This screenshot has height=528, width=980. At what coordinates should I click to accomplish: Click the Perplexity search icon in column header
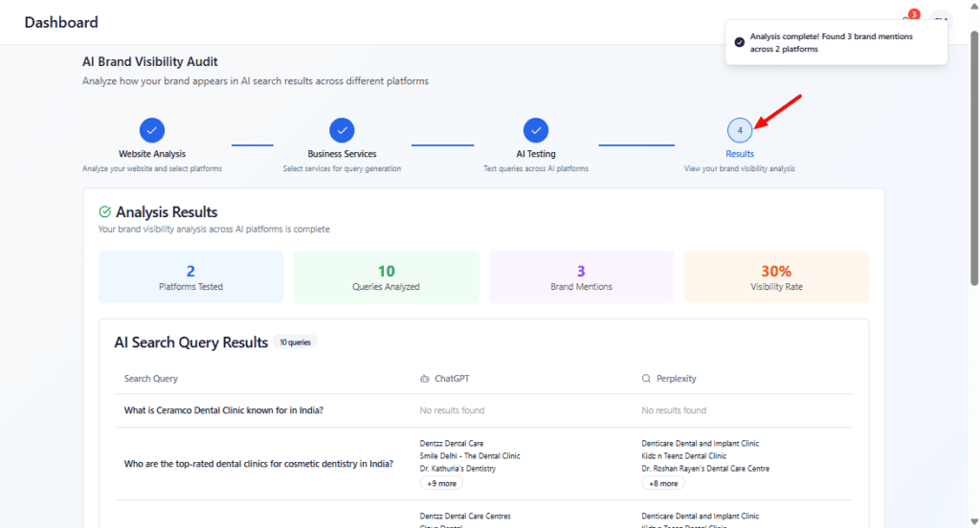(x=647, y=379)
